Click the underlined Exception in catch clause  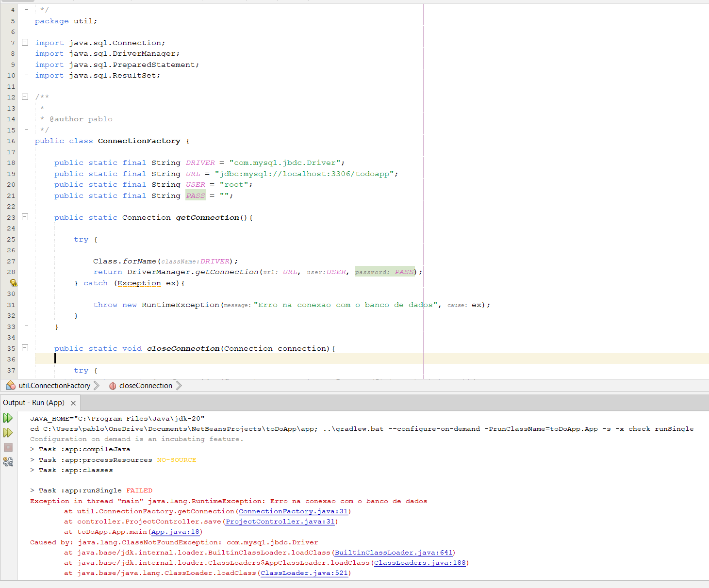pyautogui.click(x=139, y=283)
